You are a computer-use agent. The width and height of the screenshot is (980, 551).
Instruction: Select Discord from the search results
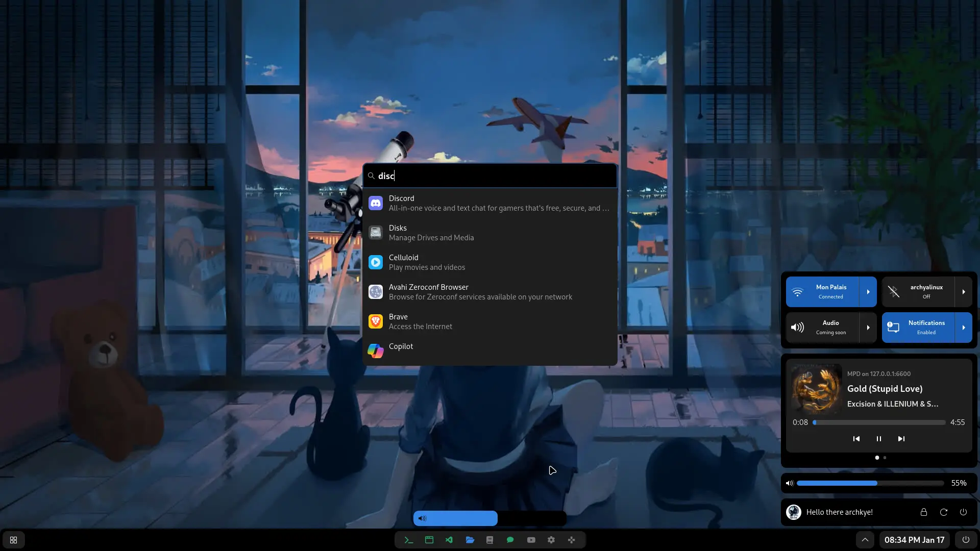(x=489, y=203)
